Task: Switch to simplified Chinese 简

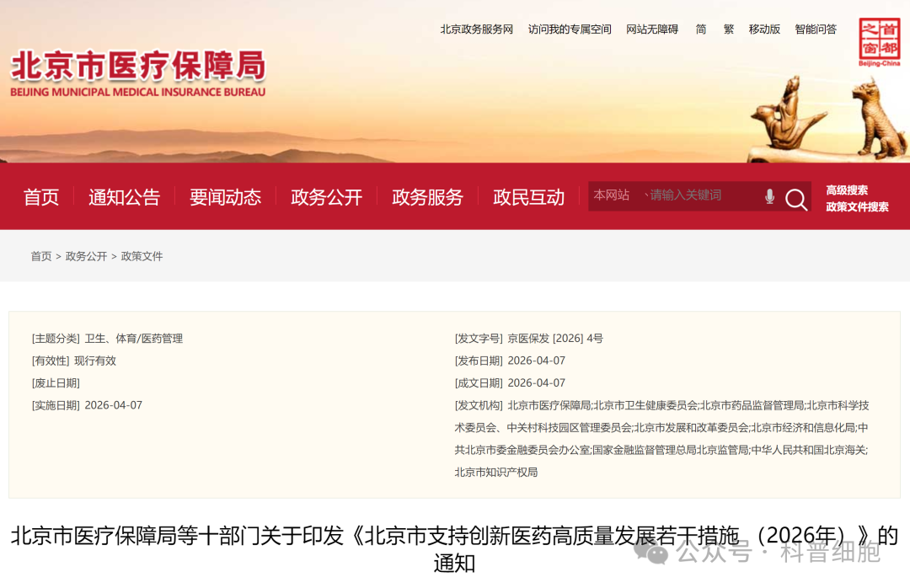Action: pyautogui.click(x=701, y=29)
